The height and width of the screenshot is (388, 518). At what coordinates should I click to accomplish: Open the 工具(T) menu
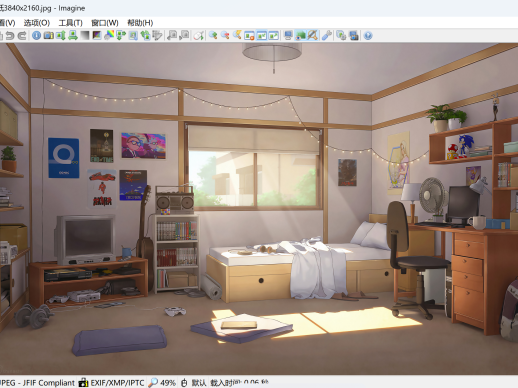pos(71,23)
